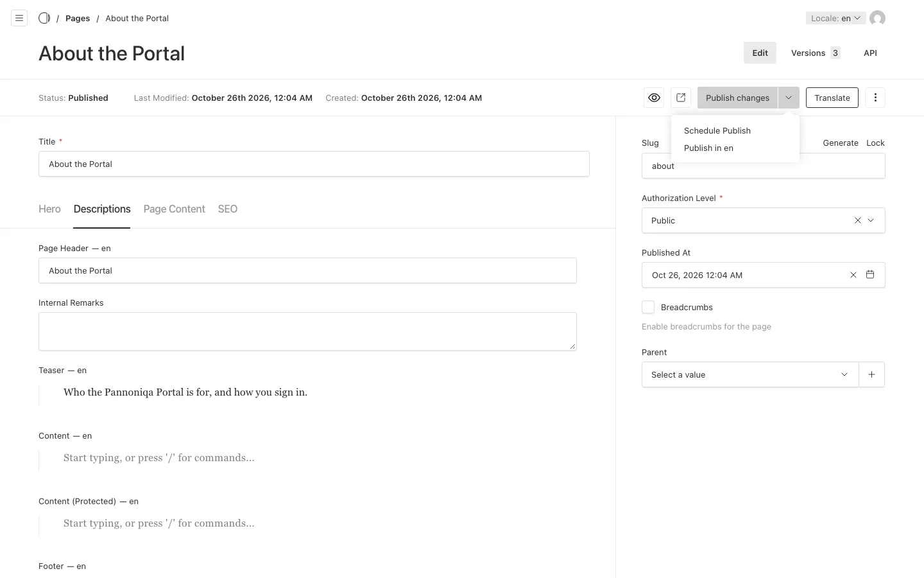
Task: Clear the Authorization Level Public value
Action: (x=857, y=220)
